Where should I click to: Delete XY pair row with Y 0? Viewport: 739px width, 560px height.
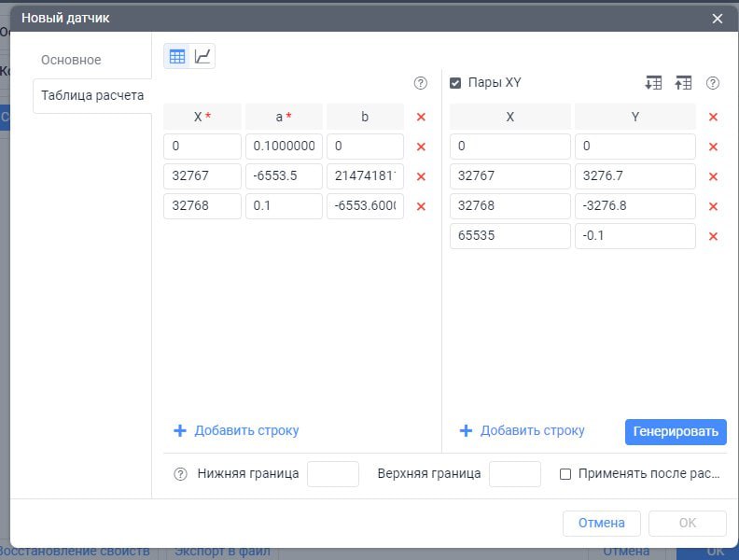tap(713, 147)
